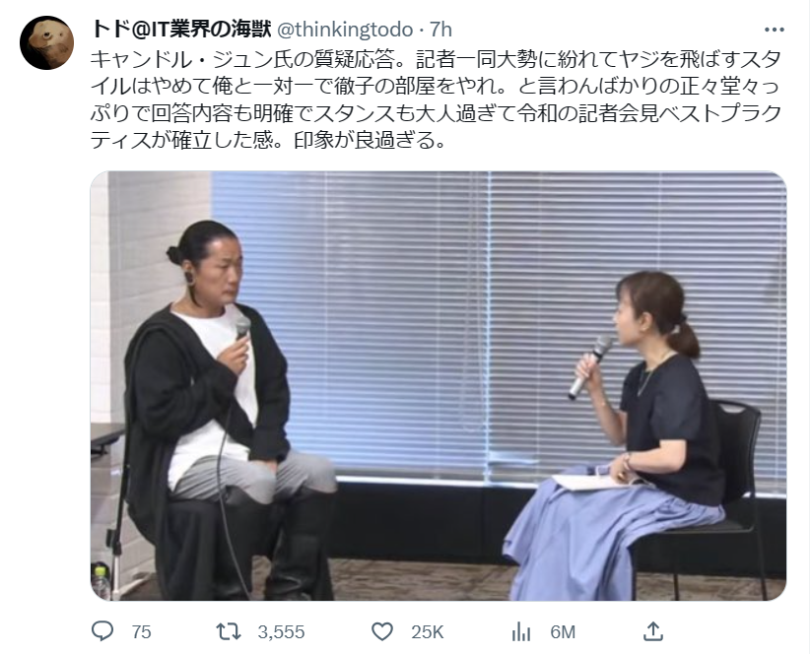Open the share upload icon
This screenshot has width=812, height=654.
653,631
